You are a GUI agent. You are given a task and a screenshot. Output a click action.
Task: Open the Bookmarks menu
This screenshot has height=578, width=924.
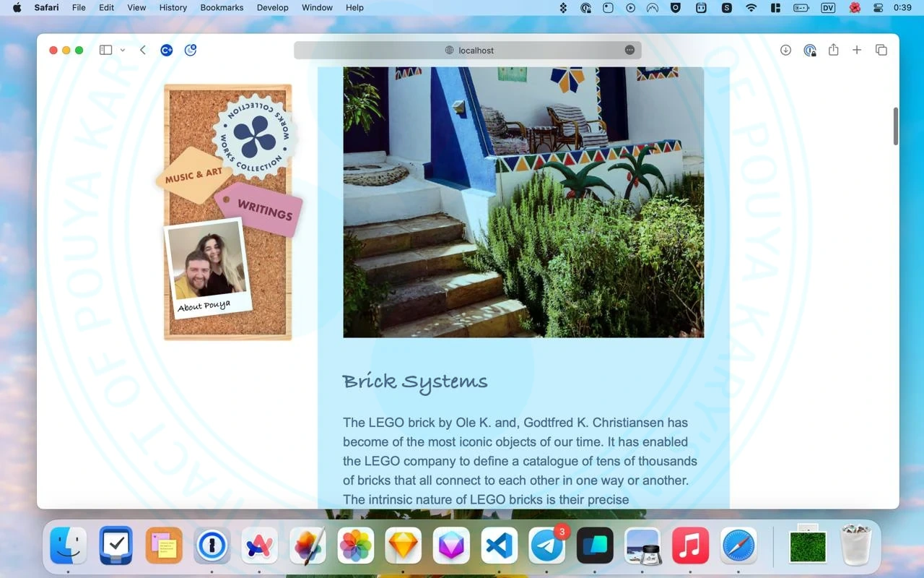(222, 7)
